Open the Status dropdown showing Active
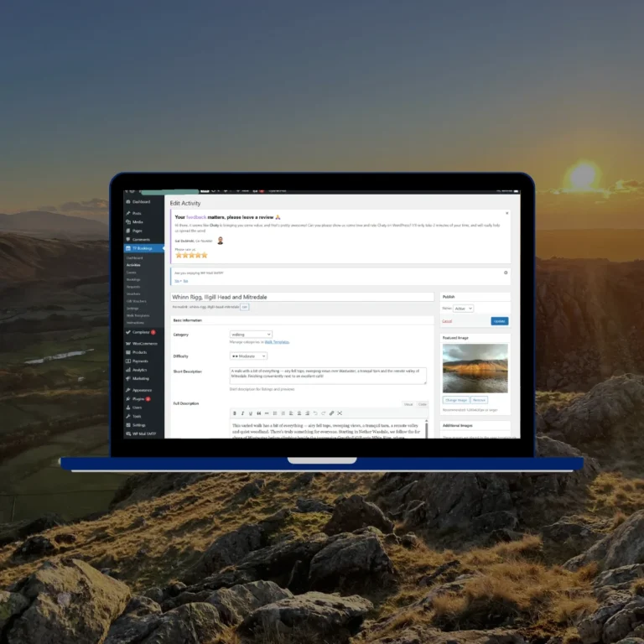The height and width of the screenshot is (644, 644). [463, 309]
